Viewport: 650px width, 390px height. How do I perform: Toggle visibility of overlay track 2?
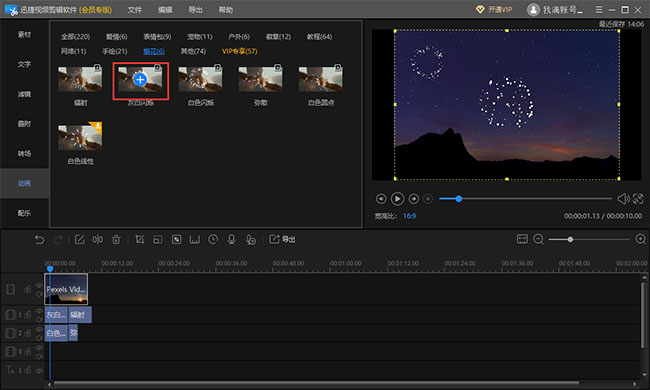(x=39, y=329)
